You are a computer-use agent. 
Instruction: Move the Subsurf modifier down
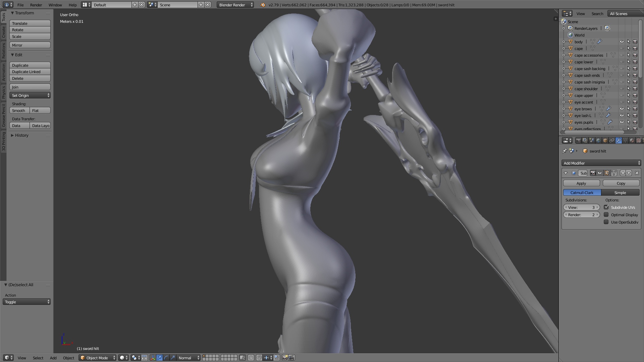[x=629, y=173]
